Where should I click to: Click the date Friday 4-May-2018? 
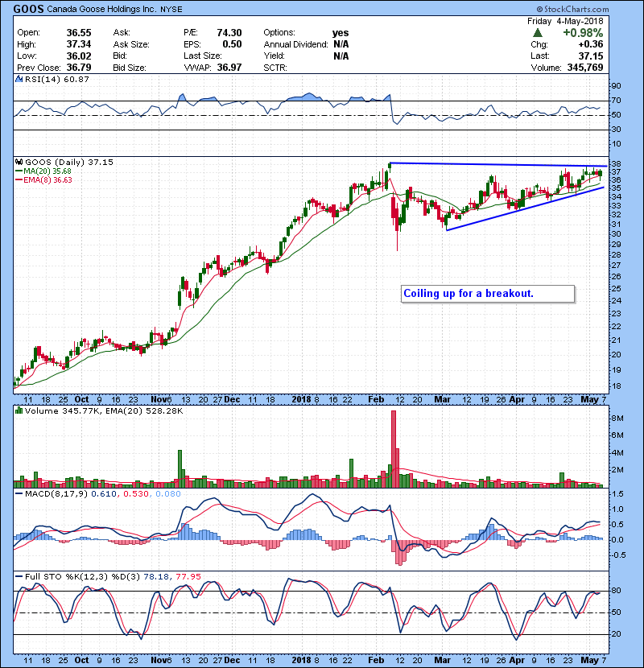click(565, 21)
